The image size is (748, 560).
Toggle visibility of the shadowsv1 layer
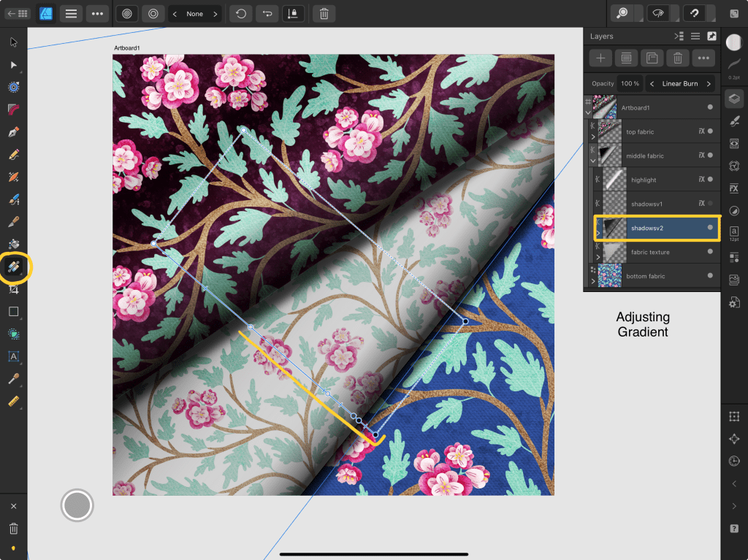click(710, 203)
